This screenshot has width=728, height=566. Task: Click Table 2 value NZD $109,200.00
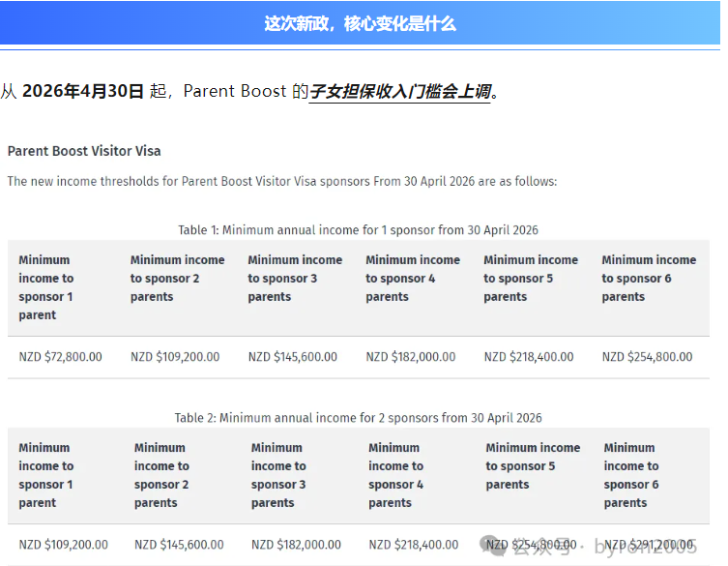point(63,545)
